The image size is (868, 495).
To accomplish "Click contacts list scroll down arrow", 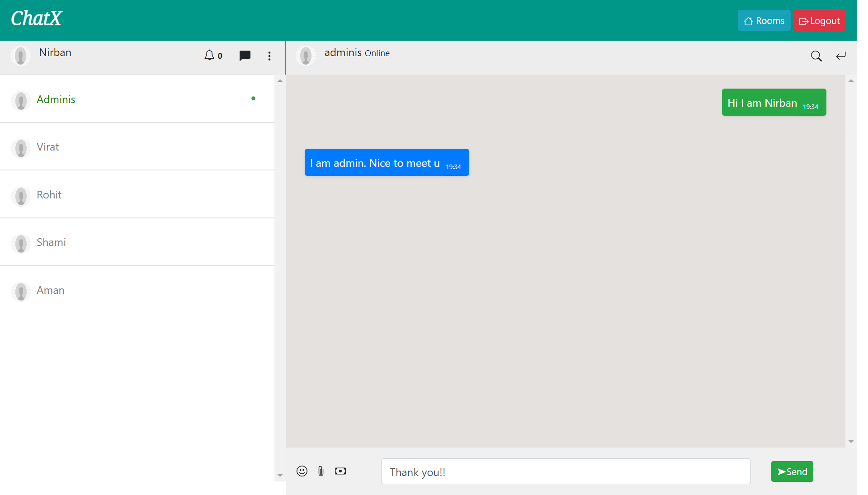I will click(280, 475).
